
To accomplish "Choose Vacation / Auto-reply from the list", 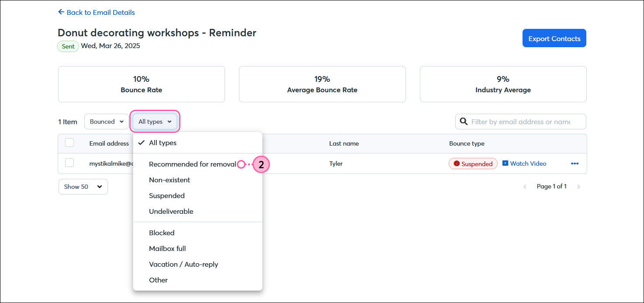I will coord(184,264).
